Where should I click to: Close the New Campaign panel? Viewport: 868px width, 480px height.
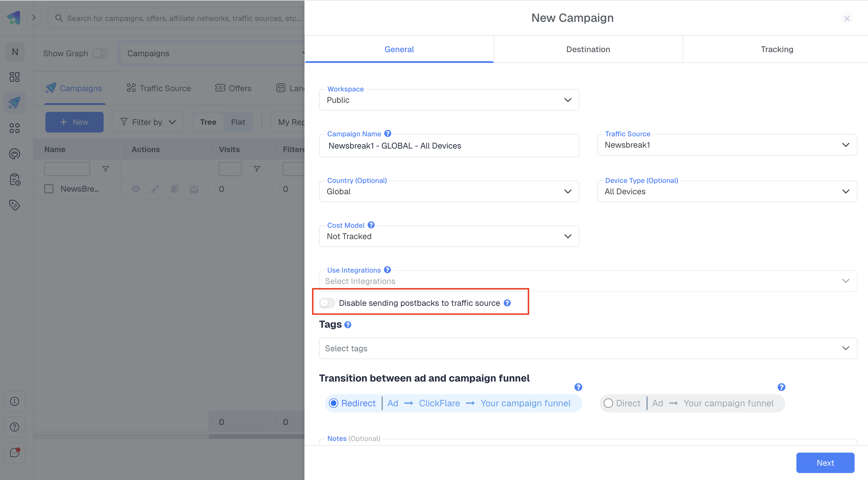coord(847,18)
